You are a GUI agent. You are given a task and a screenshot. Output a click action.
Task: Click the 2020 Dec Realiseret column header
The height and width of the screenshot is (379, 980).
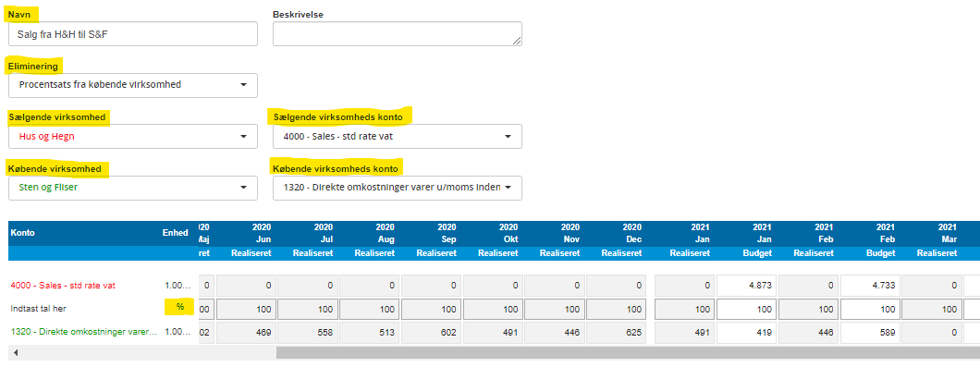click(619, 239)
